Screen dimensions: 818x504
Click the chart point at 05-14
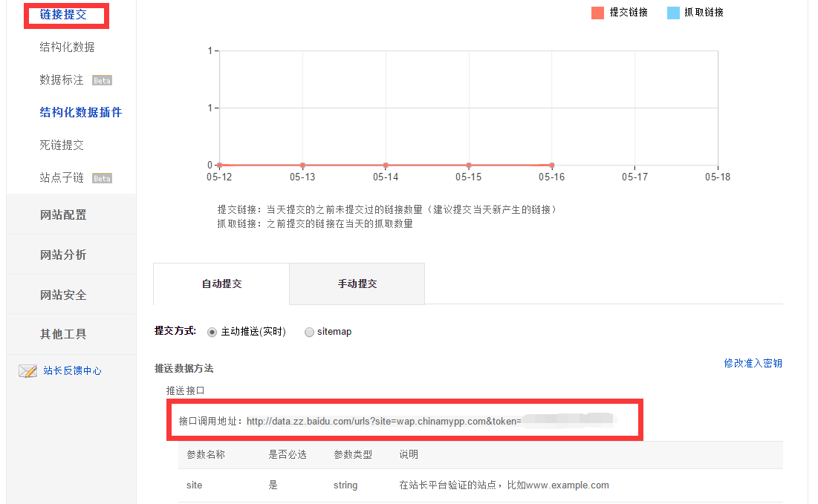coord(386,166)
